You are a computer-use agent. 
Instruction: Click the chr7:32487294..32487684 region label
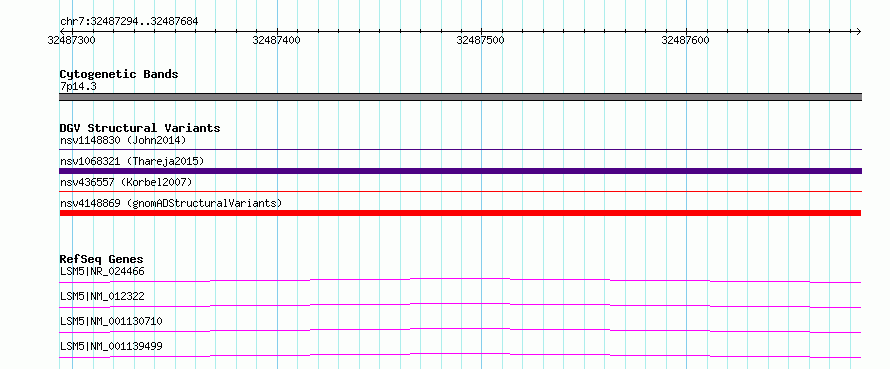pyautogui.click(x=129, y=22)
